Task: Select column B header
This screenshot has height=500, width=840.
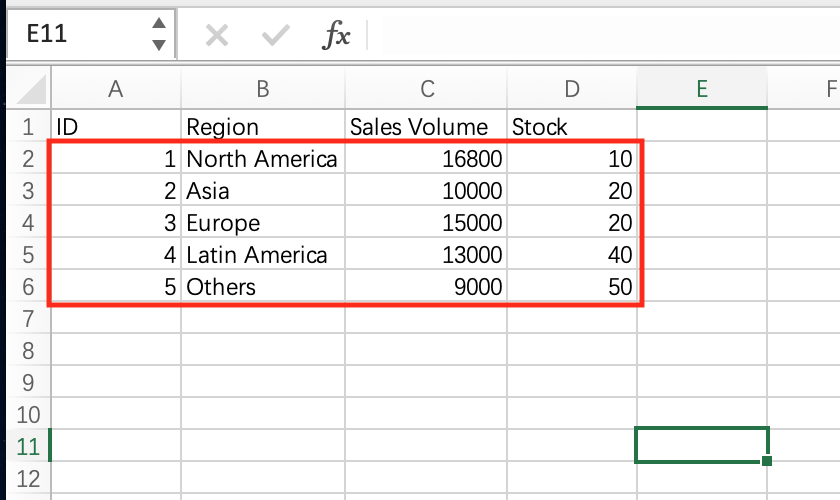Action: pos(263,90)
